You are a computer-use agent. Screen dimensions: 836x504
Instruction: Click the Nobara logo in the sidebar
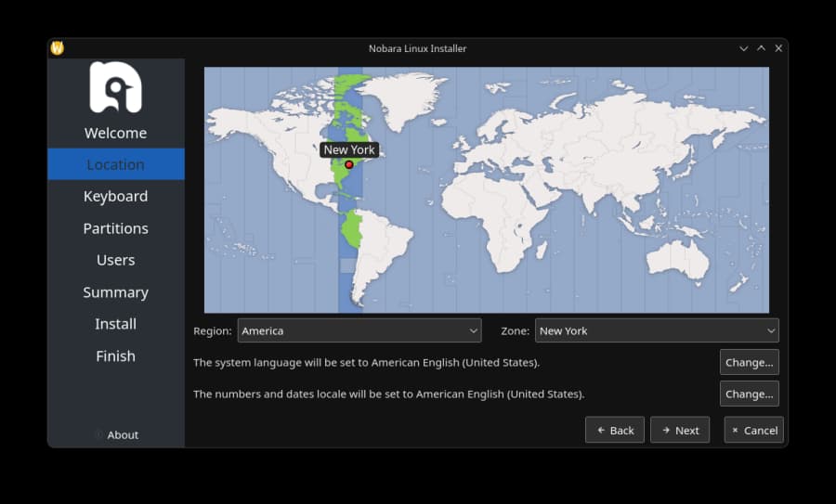(116, 87)
